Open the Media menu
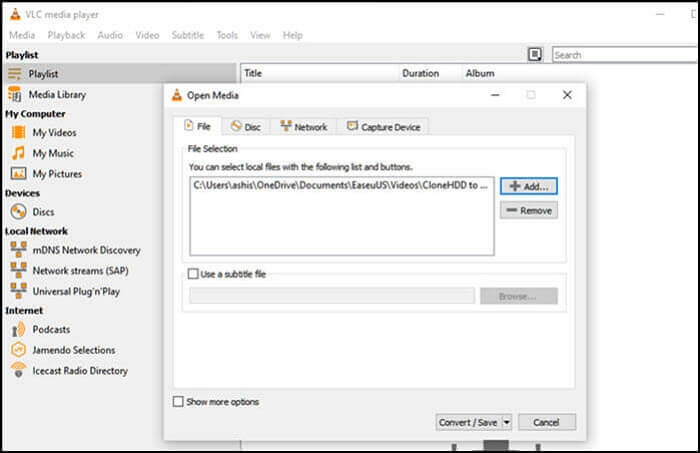The width and height of the screenshot is (700, 453). pyautogui.click(x=22, y=35)
